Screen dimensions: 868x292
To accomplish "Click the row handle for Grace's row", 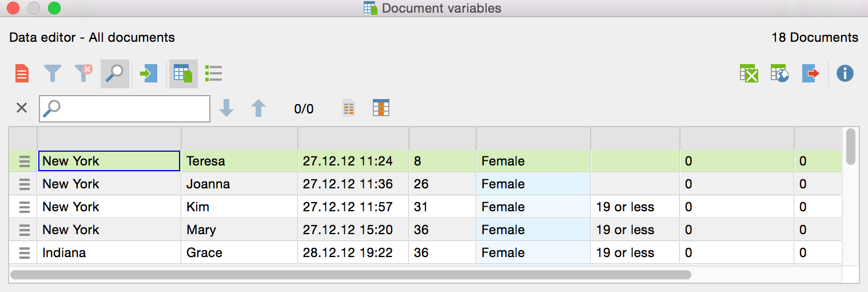I will (x=24, y=252).
